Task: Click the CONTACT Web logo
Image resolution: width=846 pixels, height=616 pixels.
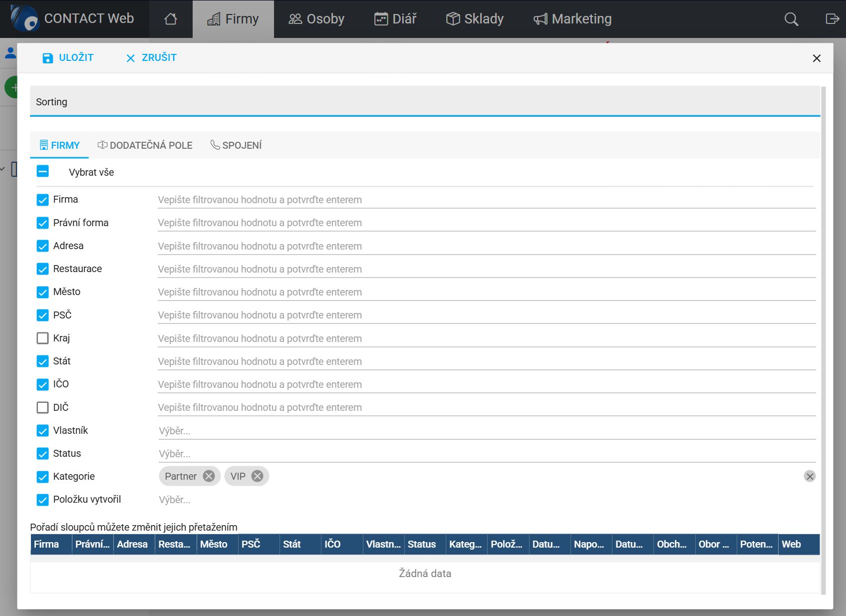Action: pos(74,19)
